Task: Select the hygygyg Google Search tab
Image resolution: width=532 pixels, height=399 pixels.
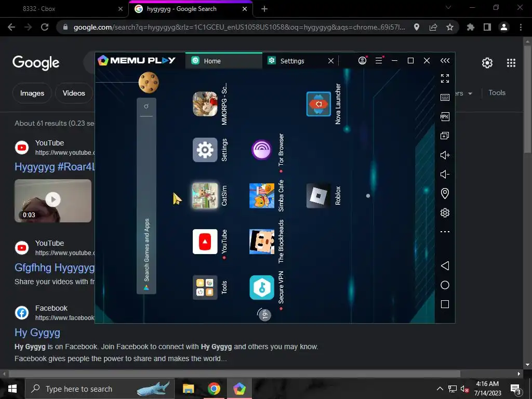Action: coord(190,9)
